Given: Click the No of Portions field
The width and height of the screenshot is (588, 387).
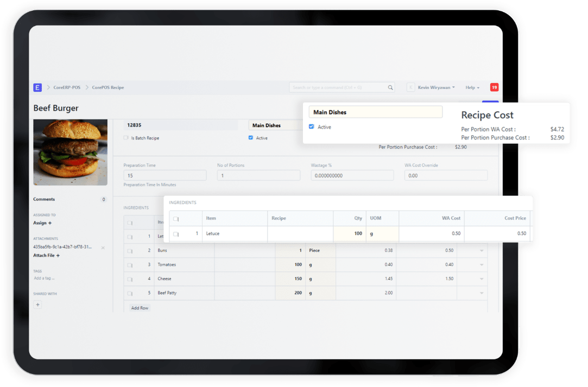Looking at the screenshot, I should click(x=259, y=175).
